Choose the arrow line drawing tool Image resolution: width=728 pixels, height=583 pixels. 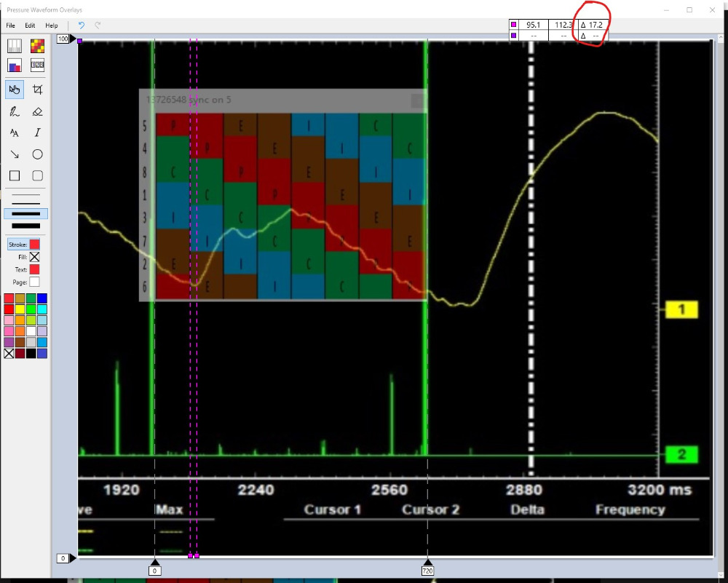(15, 154)
